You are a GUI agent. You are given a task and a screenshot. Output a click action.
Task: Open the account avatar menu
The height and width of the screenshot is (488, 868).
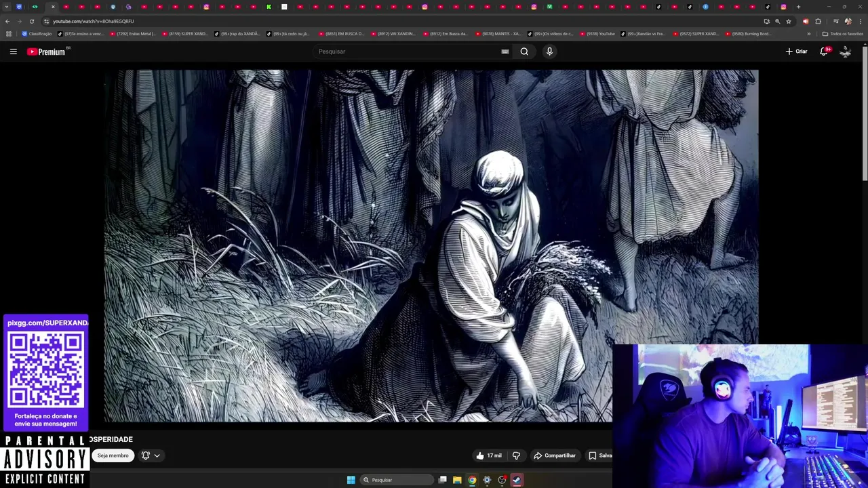(846, 52)
